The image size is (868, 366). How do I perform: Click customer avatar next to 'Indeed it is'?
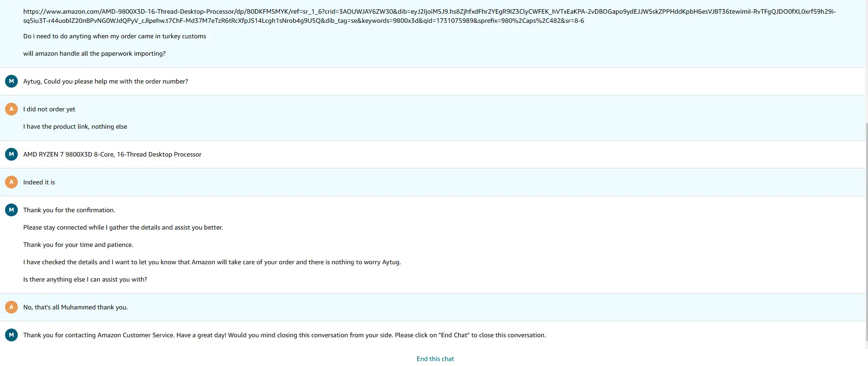pyautogui.click(x=11, y=182)
